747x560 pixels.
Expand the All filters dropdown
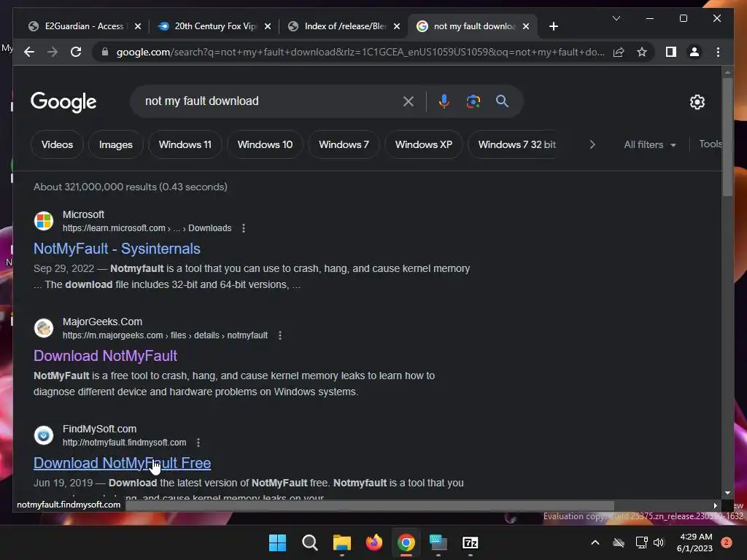(x=650, y=144)
